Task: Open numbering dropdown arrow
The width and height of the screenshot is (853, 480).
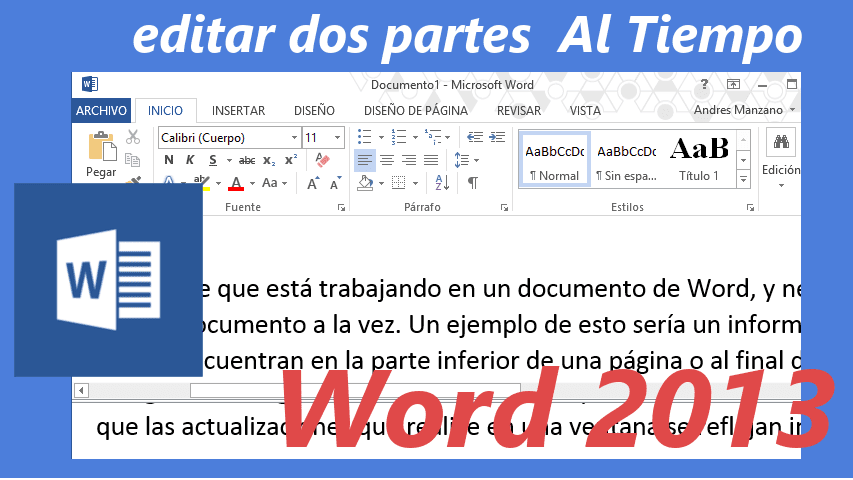Action: pos(415,138)
